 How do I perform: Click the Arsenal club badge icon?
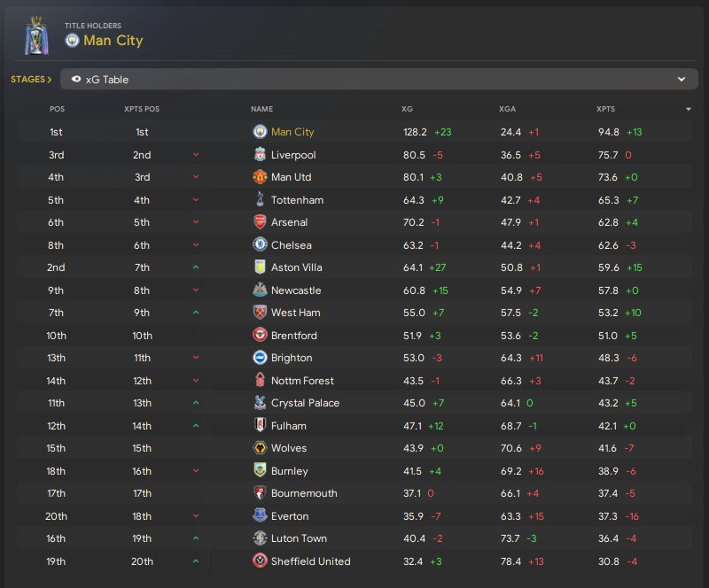[260, 222]
